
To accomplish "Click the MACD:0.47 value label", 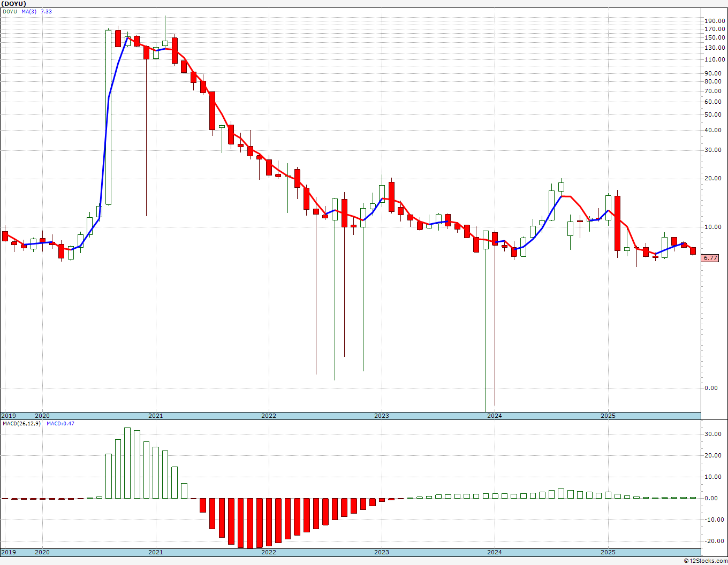I will (60, 424).
